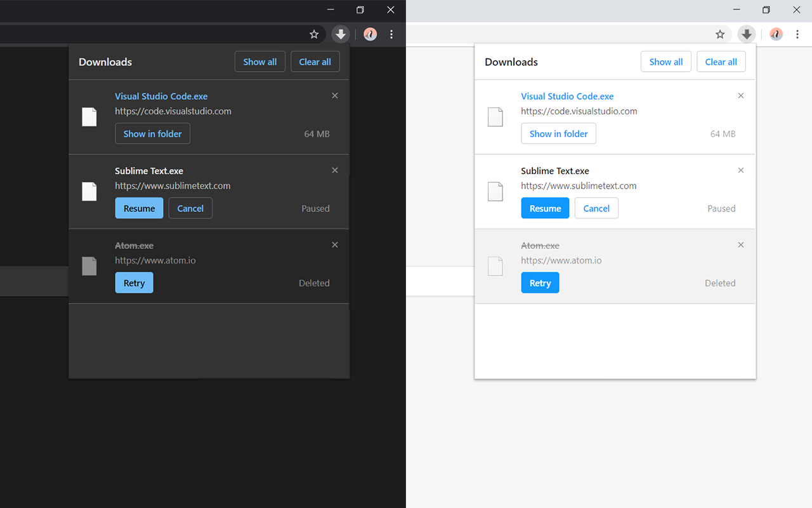This screenshot has height=508, width=812.
Task: Open the downloads icon in the light window toolbar
Action: [x=747, y=34]
